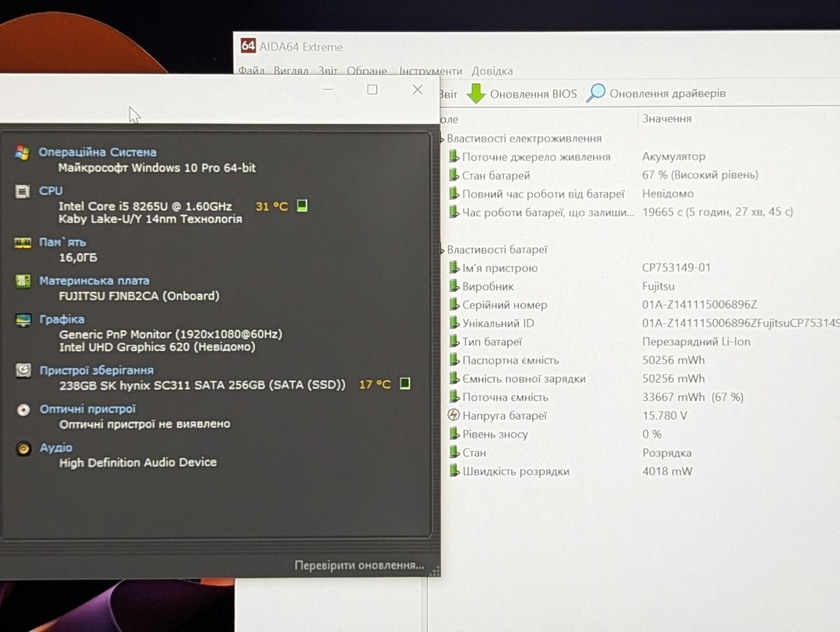The image size is (840, 632).
Task: Open the Оновлення драйверів button
Action: coord(656,93)
